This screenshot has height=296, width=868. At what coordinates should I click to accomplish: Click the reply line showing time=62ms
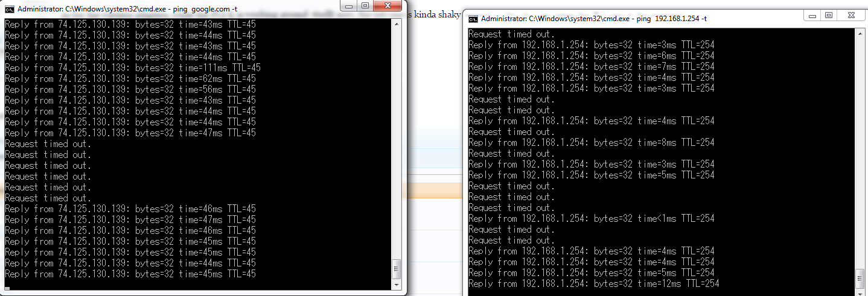(x=130, y=78)
